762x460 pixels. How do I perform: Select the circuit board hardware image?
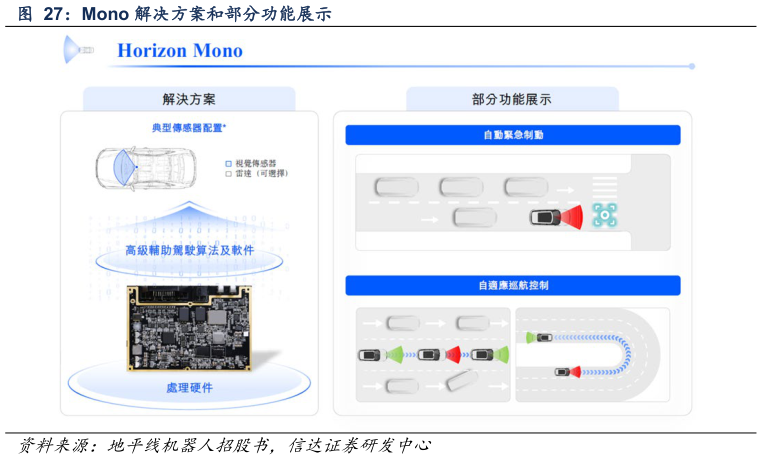tap(189, 328)
